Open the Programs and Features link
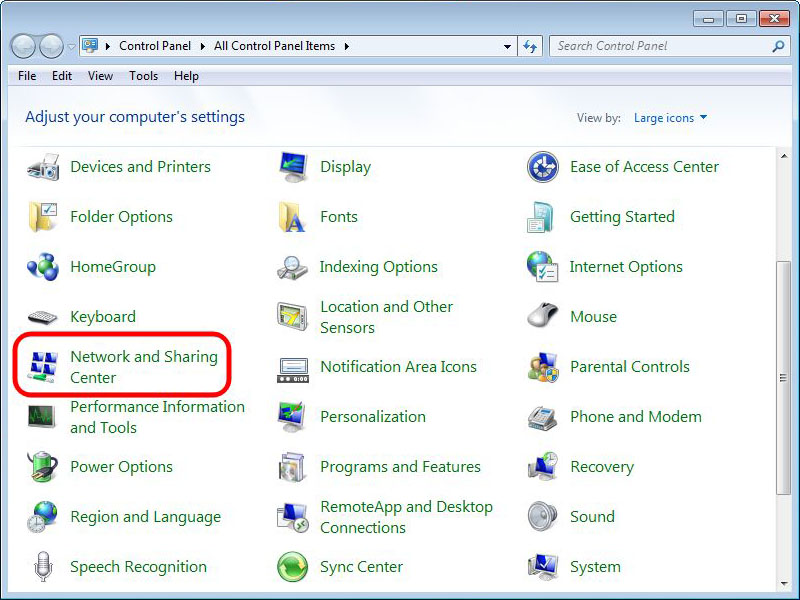The height and width of the screenshot is (600, 800). pyautogui.click(x=400, y=467)
